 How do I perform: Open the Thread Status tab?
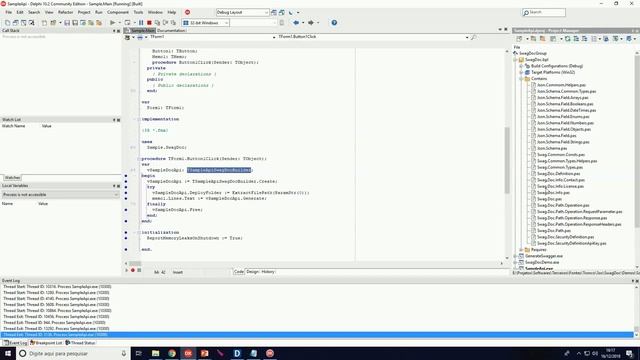(x=80, y=343)
